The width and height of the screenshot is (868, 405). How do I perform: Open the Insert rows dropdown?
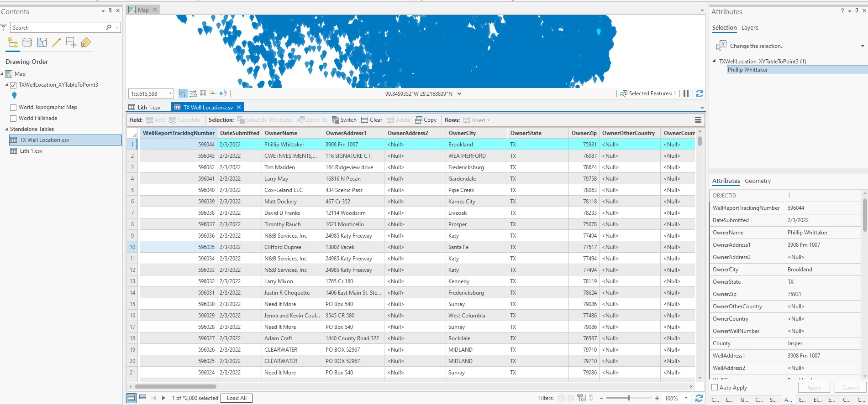pyautogui.click(x=488, y=120)
